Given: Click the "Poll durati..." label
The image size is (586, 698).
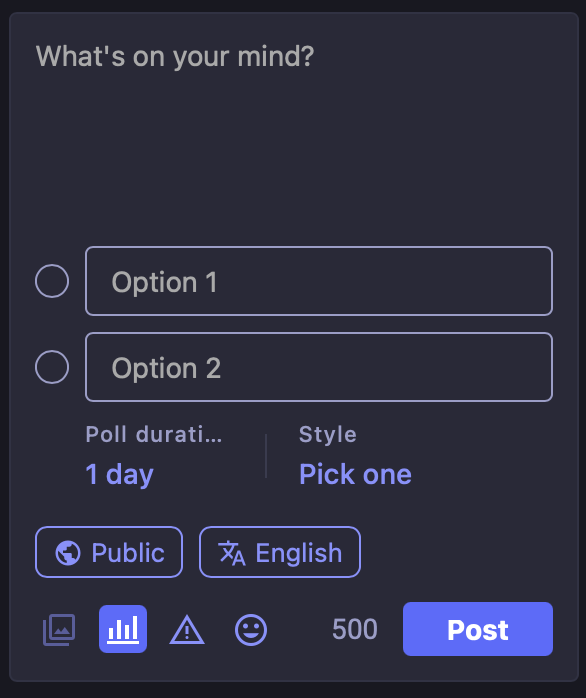Looking at the screenshot, I should (154, 434).
